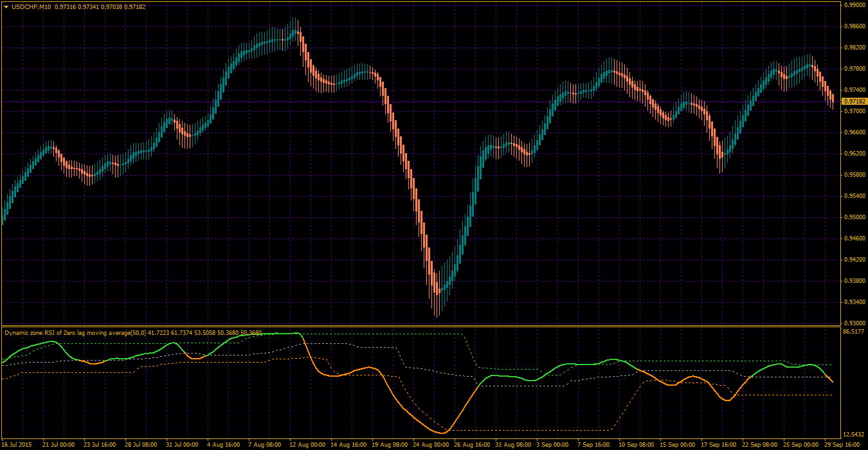Viewport: 868px width, 450px height.
Task: Click the 17 Sep 16:00 time label
Action: 718,445
